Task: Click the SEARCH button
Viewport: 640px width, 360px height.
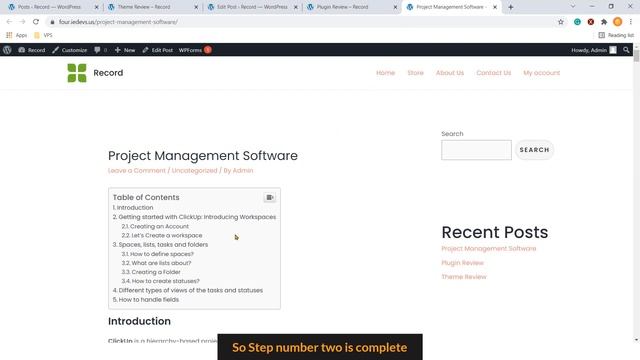Action: [x=534, y=150]
